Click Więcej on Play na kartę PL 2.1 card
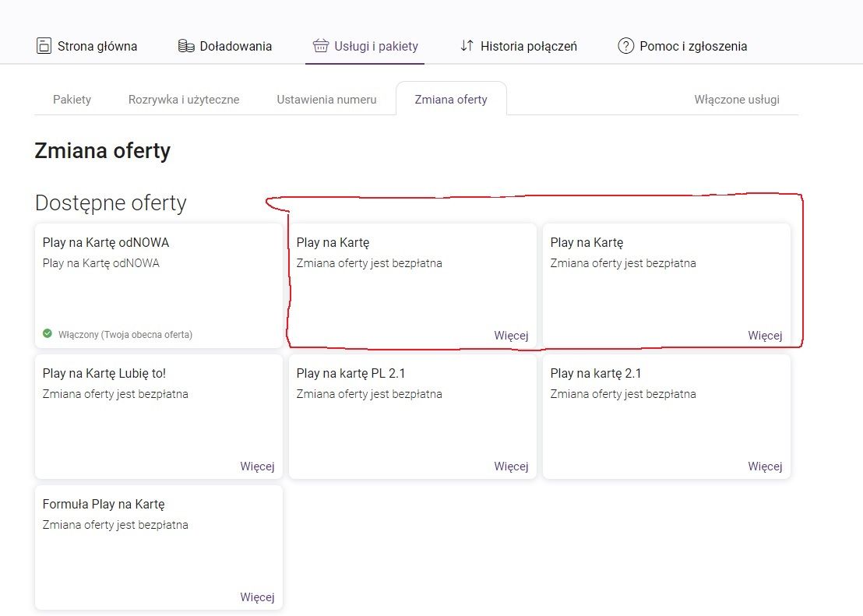Screen dimensions: 863x616 (x=511, y=466)
